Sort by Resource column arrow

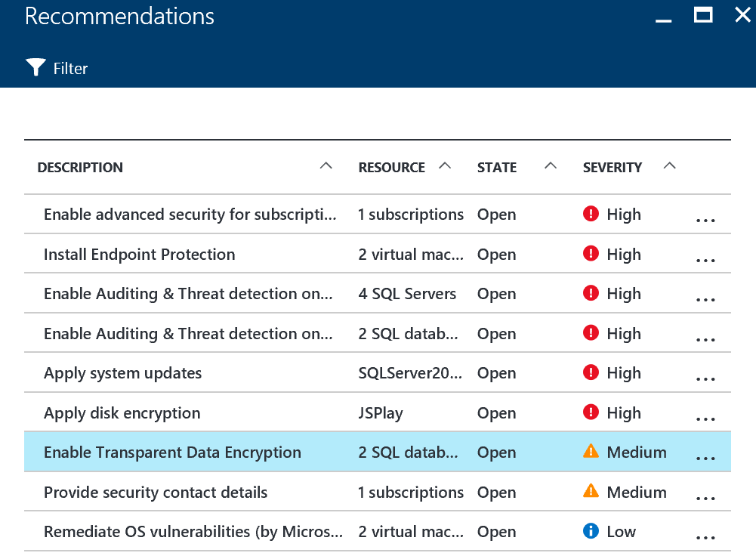click(445, 166)
